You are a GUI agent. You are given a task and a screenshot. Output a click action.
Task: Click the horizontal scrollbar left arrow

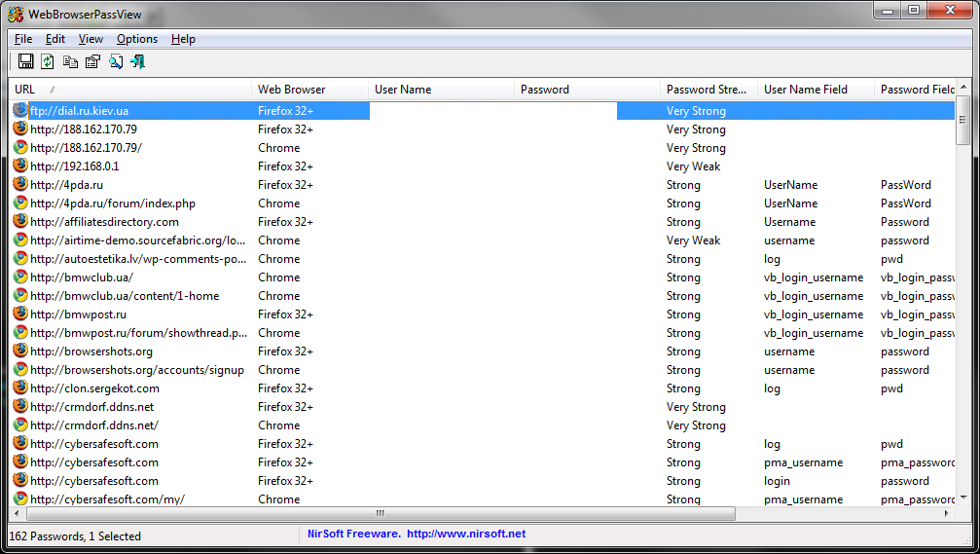tap(17, 513)
